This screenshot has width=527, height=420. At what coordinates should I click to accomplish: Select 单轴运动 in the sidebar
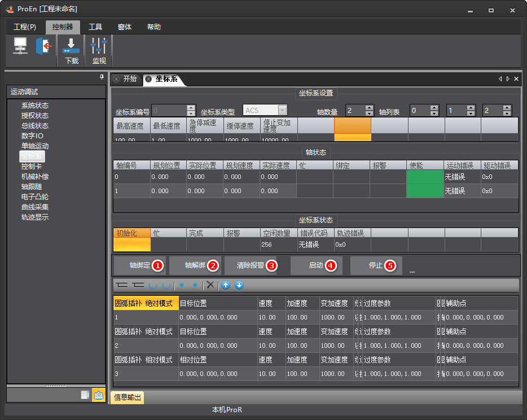[x=34, y=146]
